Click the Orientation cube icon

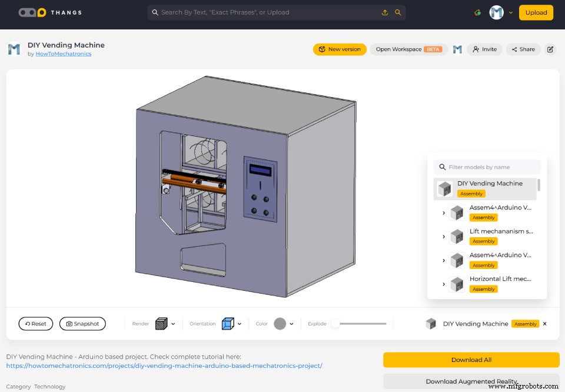coord(227,323)
